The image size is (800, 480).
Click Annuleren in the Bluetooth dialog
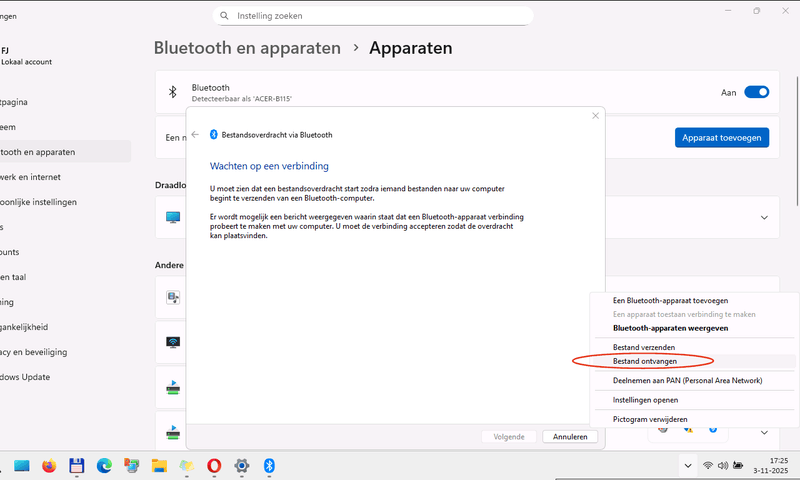tap(570, 437)
